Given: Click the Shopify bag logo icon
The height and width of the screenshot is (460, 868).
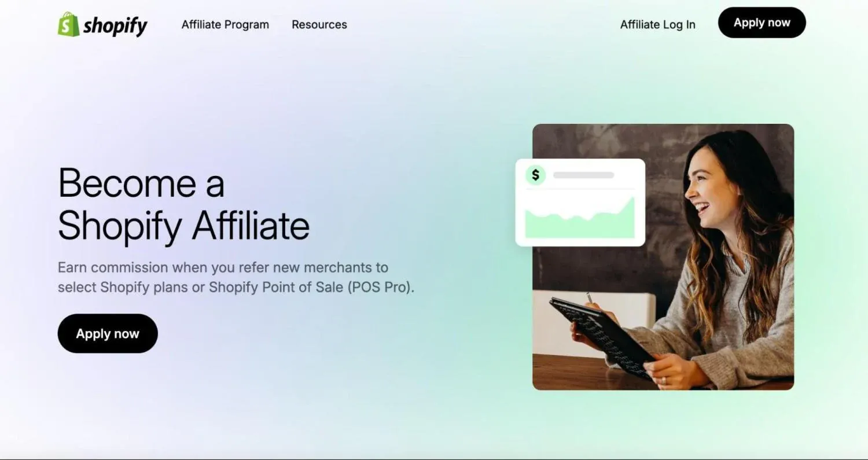Looking at the screenshot, I should point(68,24).
